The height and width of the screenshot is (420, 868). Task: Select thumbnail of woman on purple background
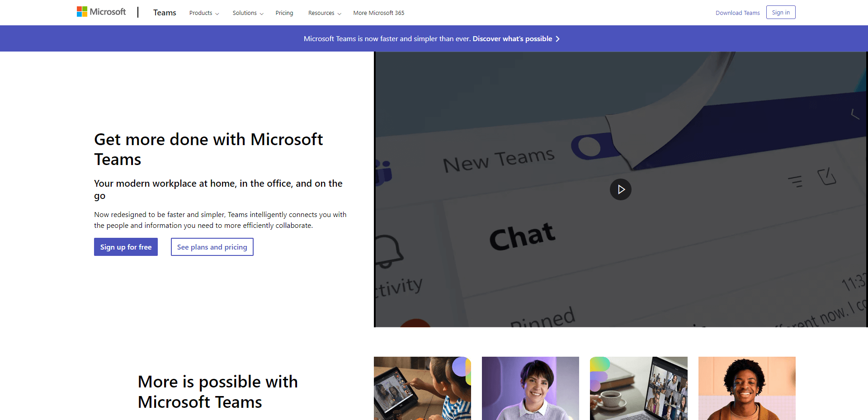pyautogui.click(x=530, y=388)
